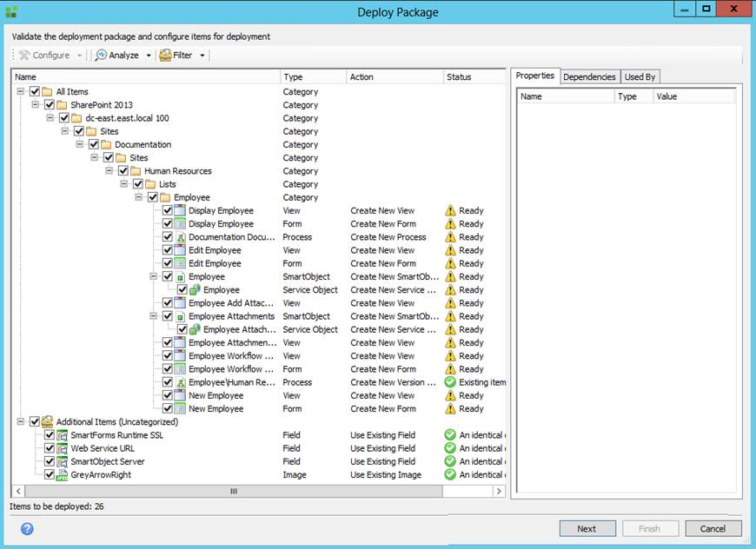Click the Documentation process item icon
The image size is (756, 549).
(181, 237)
